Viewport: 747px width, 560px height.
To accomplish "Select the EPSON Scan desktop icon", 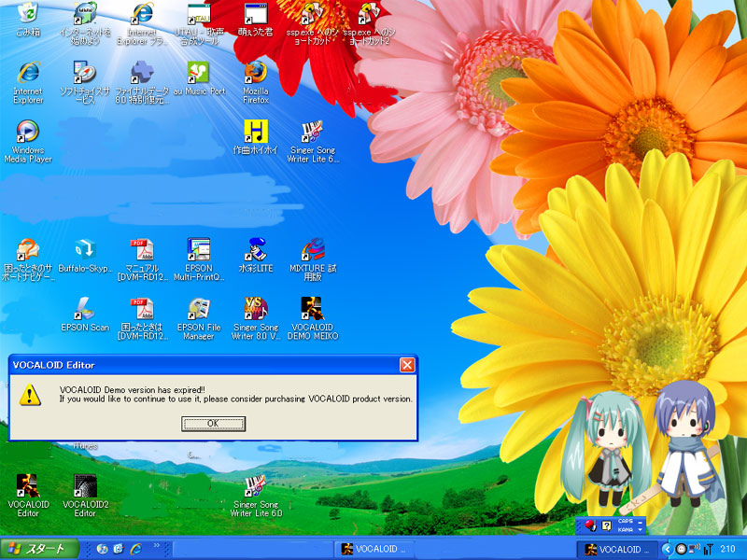I will [85, 315].
